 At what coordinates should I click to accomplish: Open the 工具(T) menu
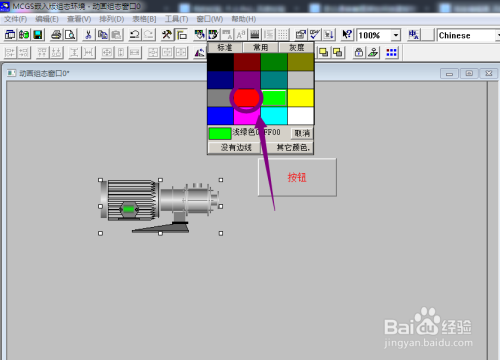click(x=177, y=19)
